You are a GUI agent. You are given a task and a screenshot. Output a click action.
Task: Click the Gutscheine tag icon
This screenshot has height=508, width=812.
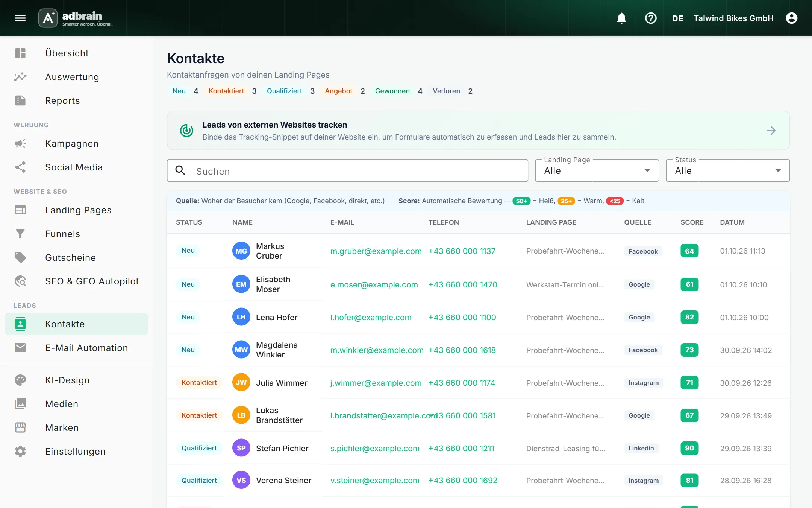point(20,257)
